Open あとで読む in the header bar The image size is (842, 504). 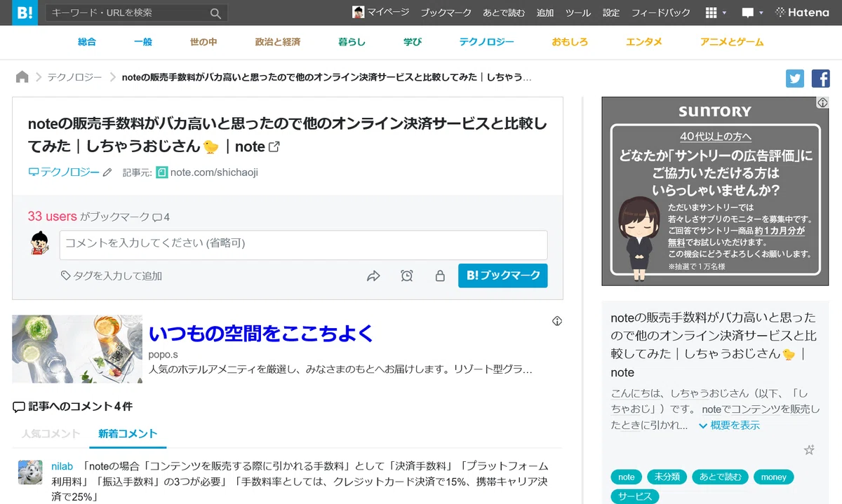point(504,13)
